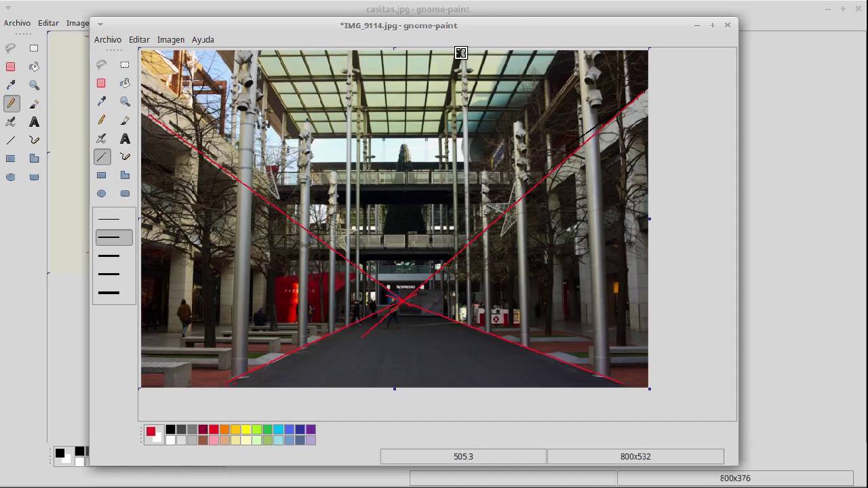Pick the ellipse shape tool in IMG_9114 window

tap(102, 193)
